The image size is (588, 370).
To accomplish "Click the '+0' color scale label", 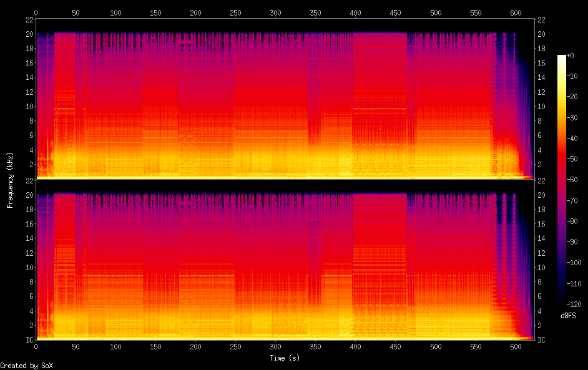I will (570, 56).
